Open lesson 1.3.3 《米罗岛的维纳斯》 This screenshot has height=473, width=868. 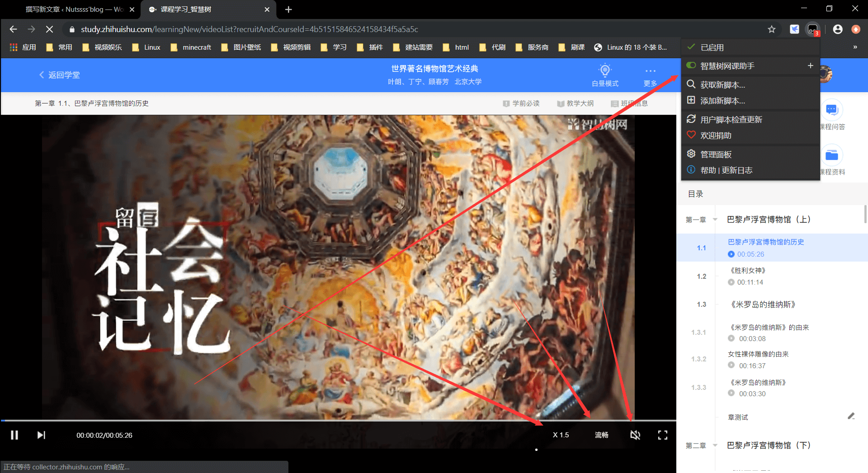click(x=758, y=383)
